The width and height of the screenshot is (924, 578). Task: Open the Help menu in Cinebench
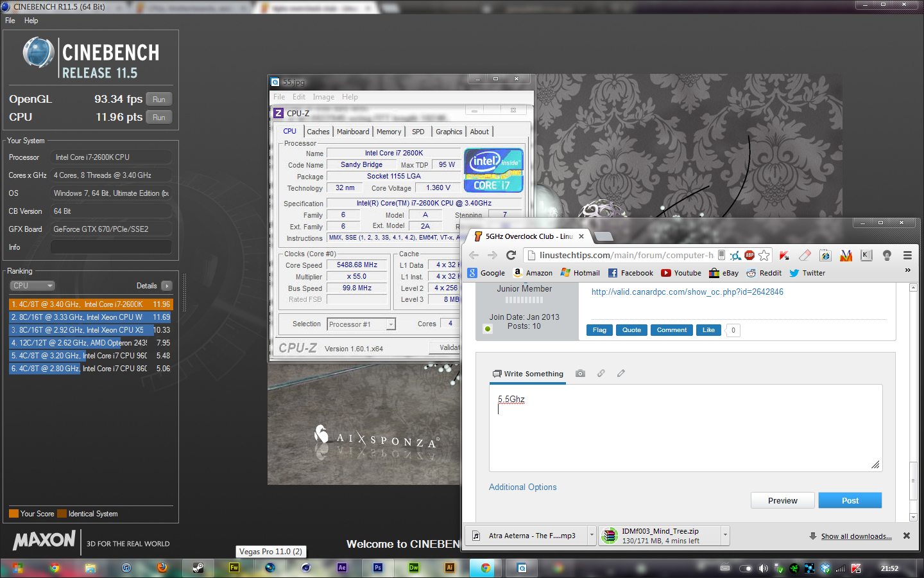31,21
